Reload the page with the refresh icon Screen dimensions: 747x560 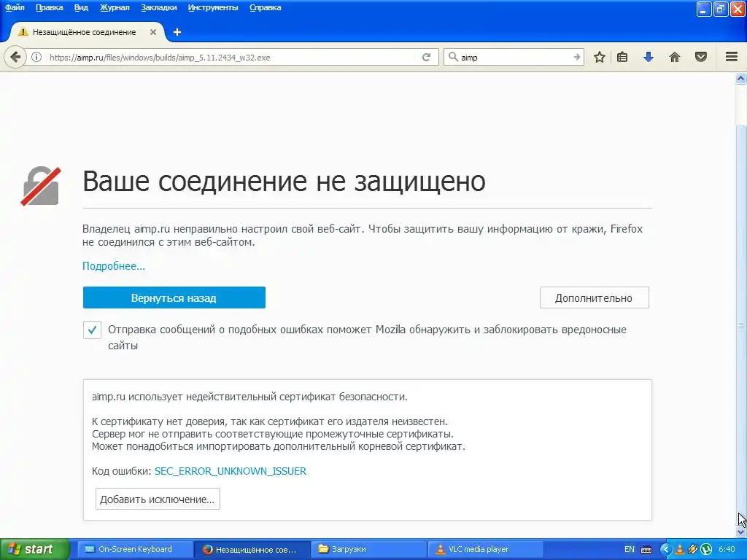426,57
